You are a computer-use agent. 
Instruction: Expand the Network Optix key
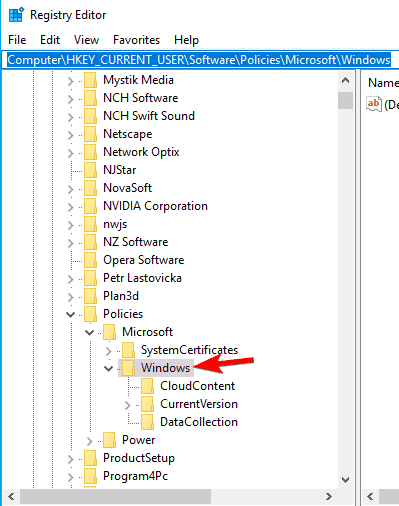pos(70,153)
